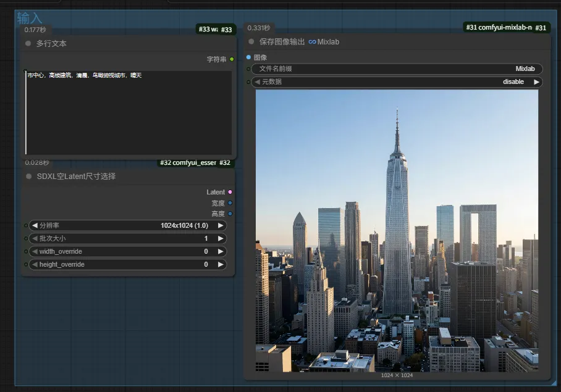Decrease height_override with the left arrow
The height and width of the screenshot is (392, 561).
pos(35,264)
